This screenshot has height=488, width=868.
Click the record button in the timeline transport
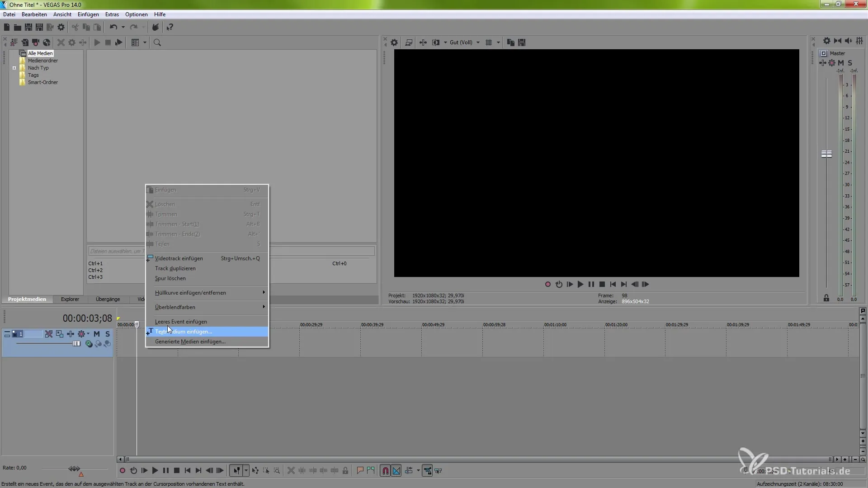click(122, 471)
